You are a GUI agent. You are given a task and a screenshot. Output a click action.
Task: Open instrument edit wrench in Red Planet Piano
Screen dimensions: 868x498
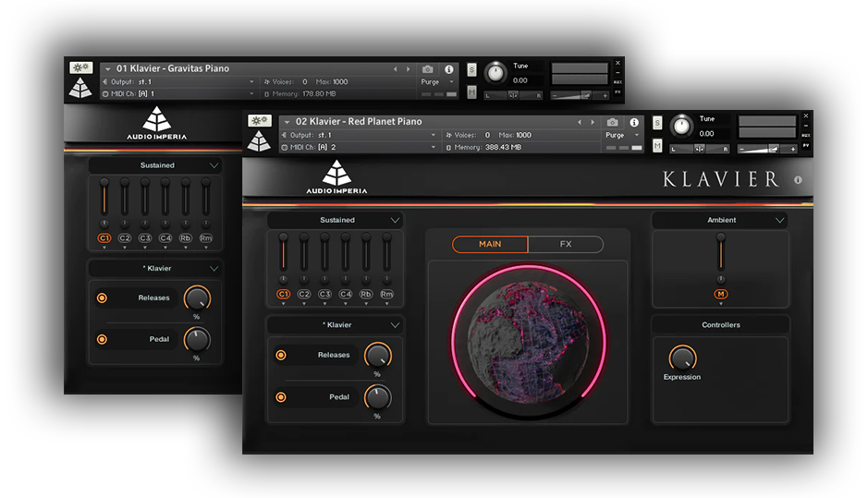point(259,121)
